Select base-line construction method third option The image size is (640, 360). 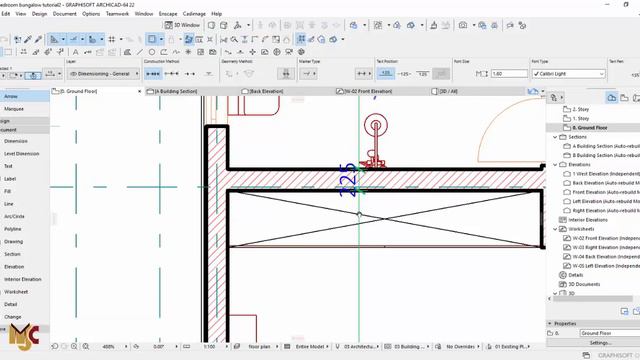189,74
